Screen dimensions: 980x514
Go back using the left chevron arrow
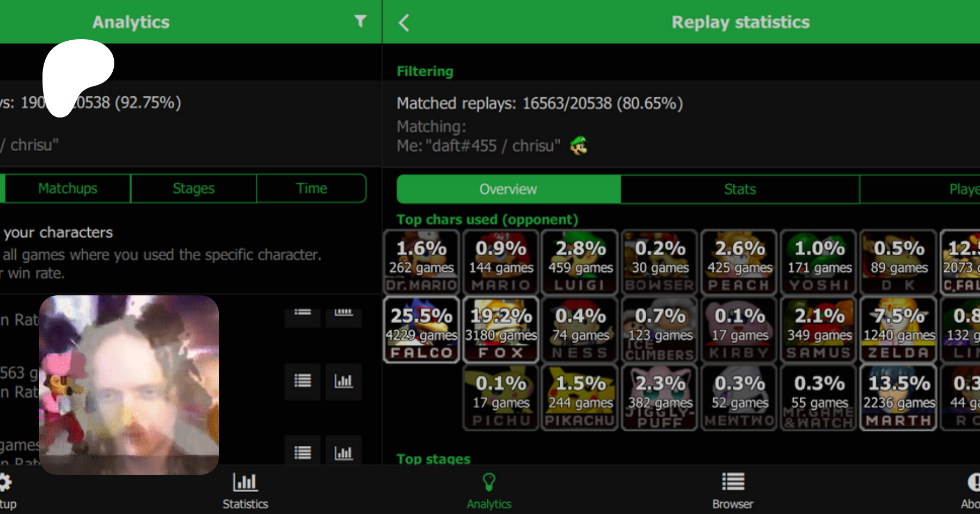point(403,23)
